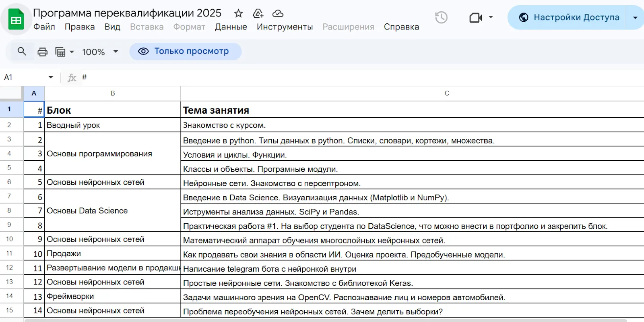The width and height of the screenshot is (644, 322).
Task: Star the document title
Action: (x=238, y=14)
